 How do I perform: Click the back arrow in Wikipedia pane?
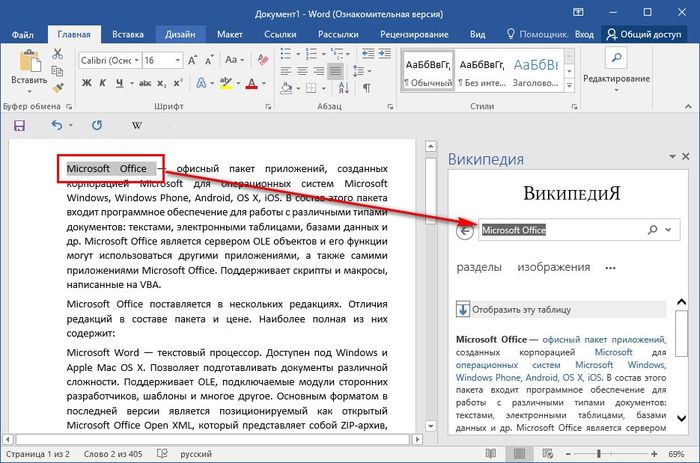[x=464, y=230]
